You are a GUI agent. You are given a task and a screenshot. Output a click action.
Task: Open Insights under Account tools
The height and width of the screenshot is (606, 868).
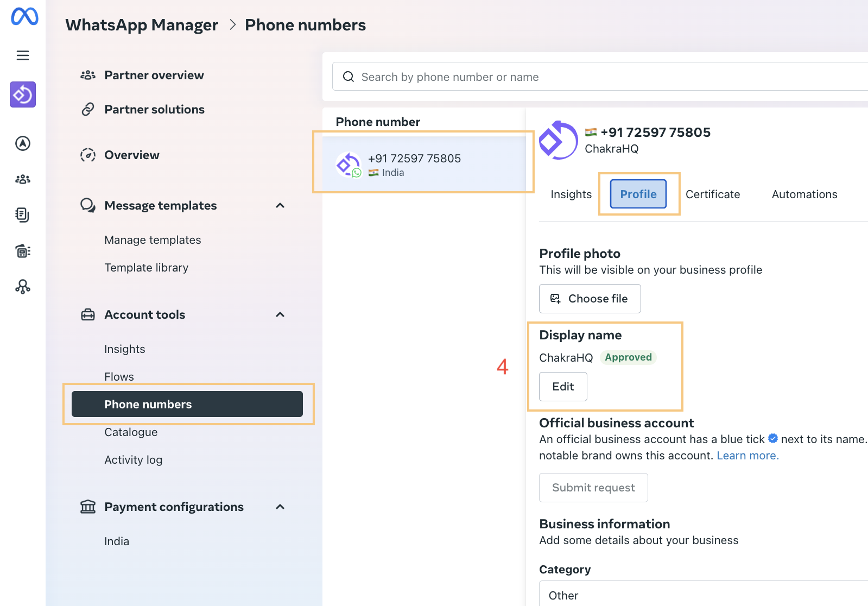pyautogui.click(x=125, y=349)
